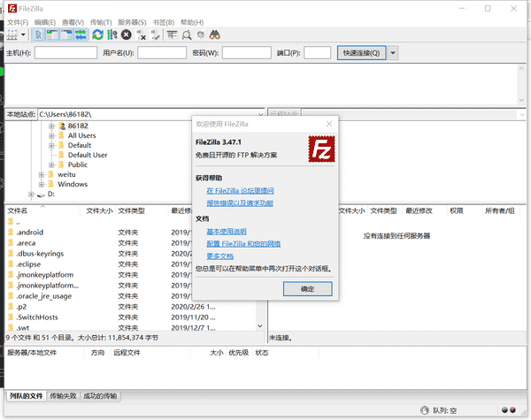Toggle remote directory tree display
Viewport: 531px width, 420px height.
coord(66,34)
